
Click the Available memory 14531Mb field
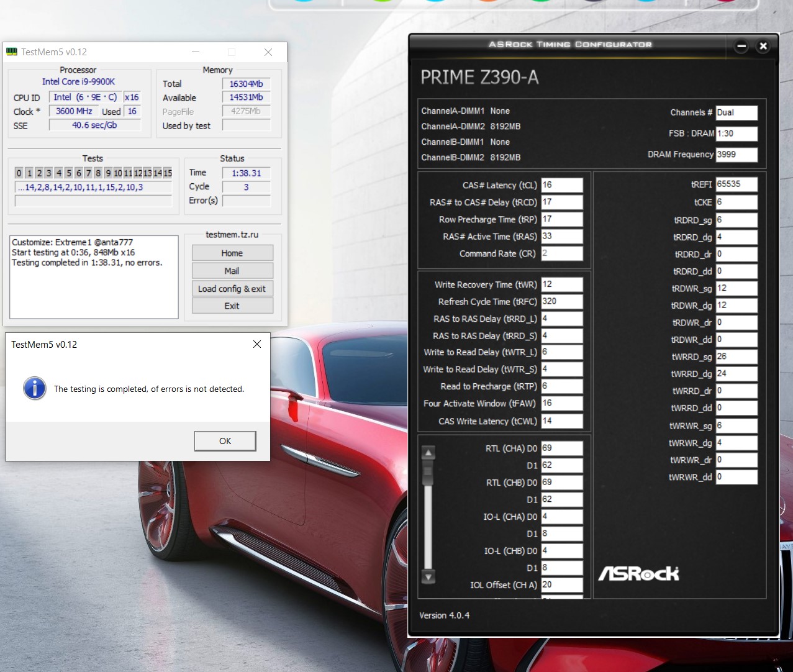[x=246, y=98]
